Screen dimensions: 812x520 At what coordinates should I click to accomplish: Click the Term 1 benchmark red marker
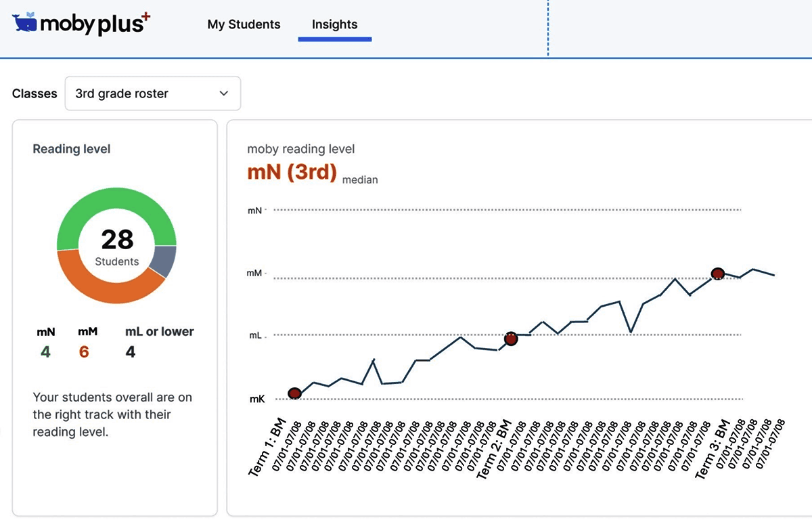click(295, 393)
